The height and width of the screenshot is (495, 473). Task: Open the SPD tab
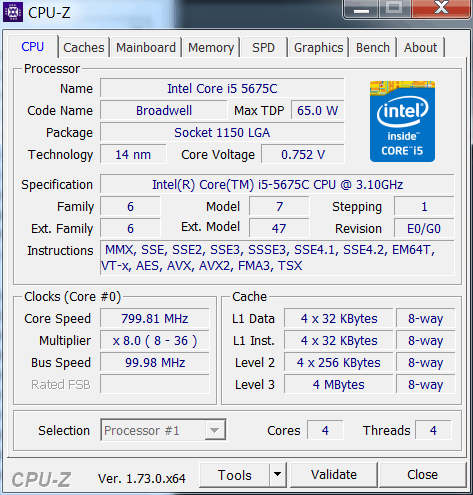[263, 47]
